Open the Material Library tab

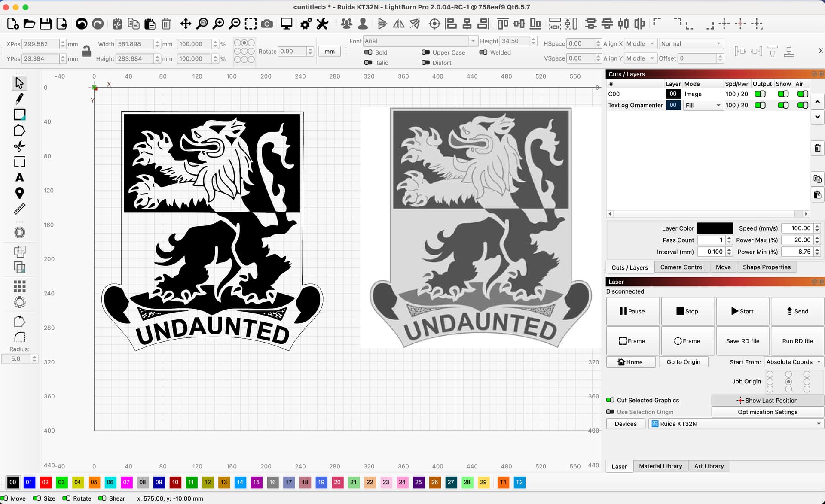(660, 466)
